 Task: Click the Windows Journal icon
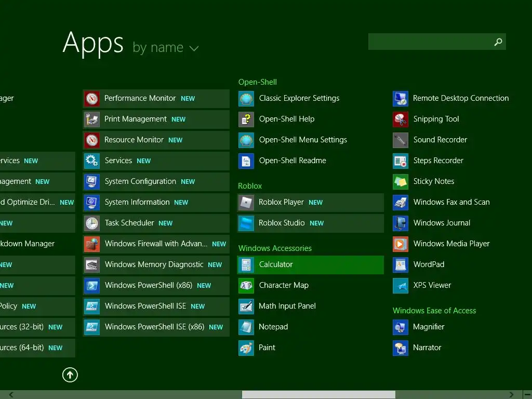point(401,223)
